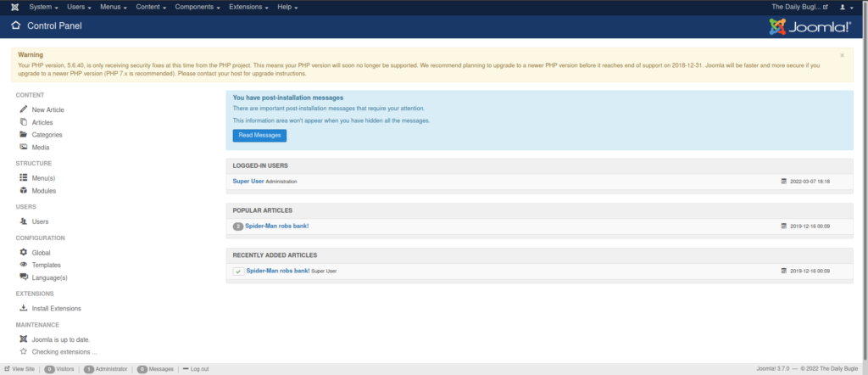Click the Modules cube icon
The width and height of the screenshot is (868, 375).
point(23,191)
